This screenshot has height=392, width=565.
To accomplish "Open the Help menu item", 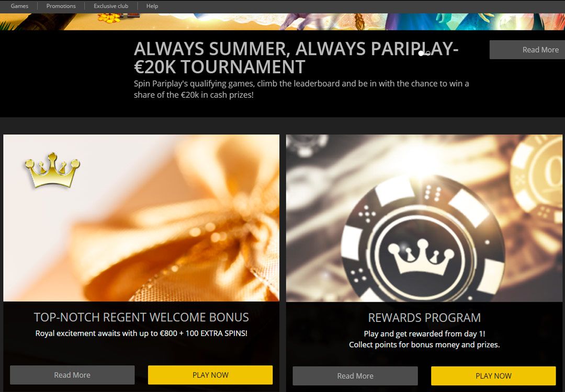I will (152, 6).
